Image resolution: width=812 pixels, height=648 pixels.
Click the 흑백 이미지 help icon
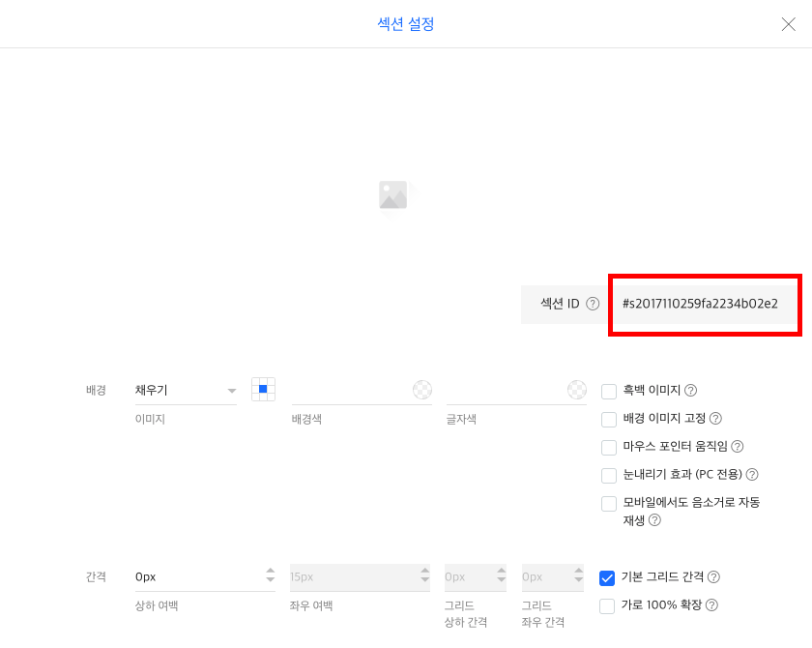click(690, 391)
